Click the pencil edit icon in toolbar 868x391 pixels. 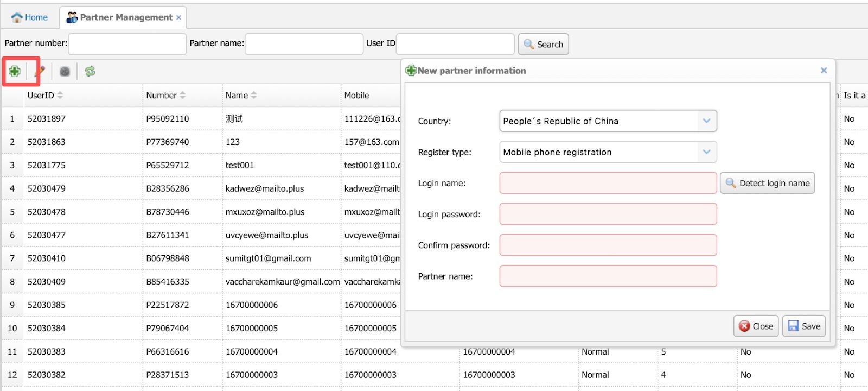pos(40,71)
